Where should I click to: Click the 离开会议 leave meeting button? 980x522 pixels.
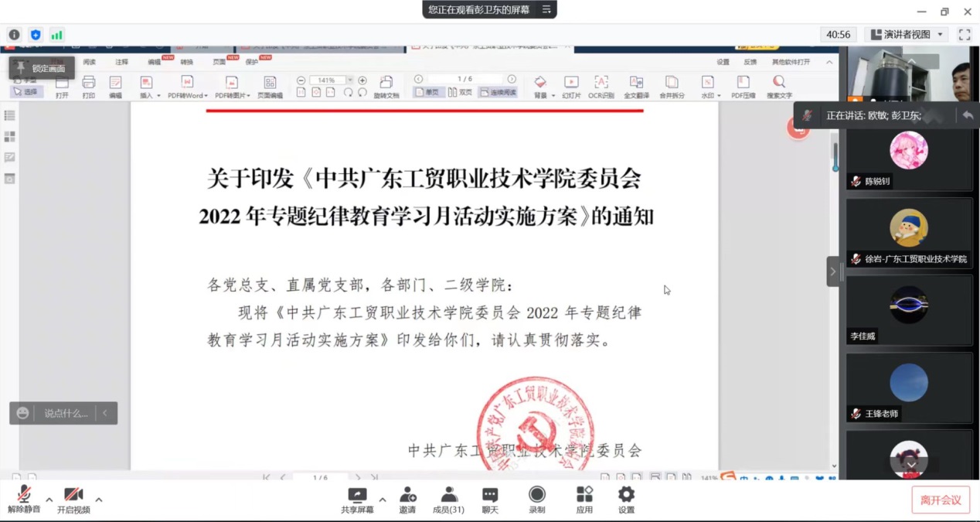[x=940, y=500]
